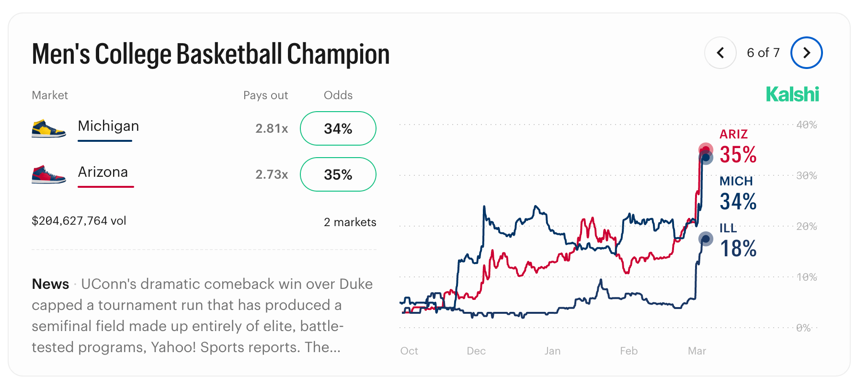Viewport: 868px width, 389px height.
Task: Open the Men's College Basketball Champion title
Action: pos(210,54)
